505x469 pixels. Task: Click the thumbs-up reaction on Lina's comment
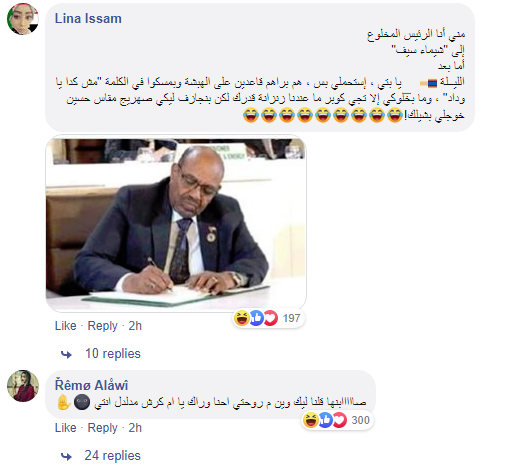click(256, 318)
